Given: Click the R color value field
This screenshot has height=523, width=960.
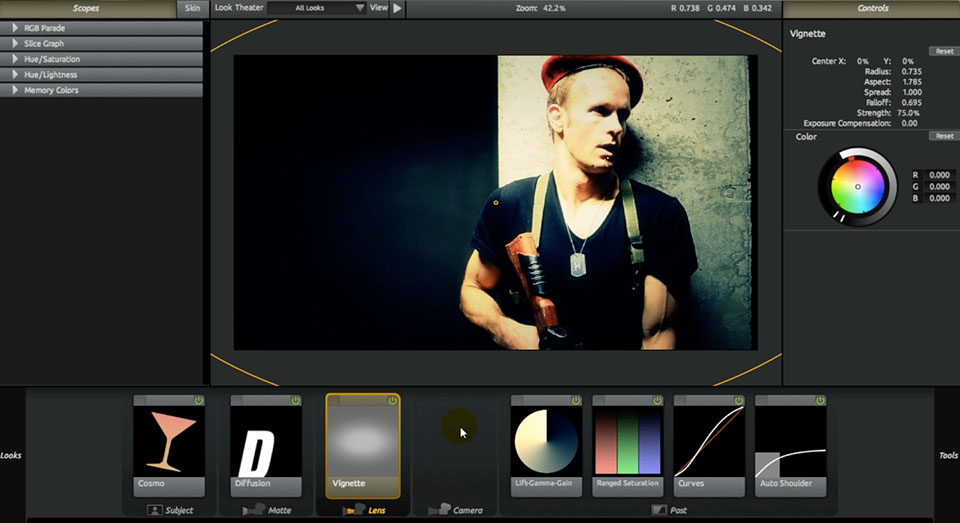Looking at the screenshot, I should [x=939, y=175].
